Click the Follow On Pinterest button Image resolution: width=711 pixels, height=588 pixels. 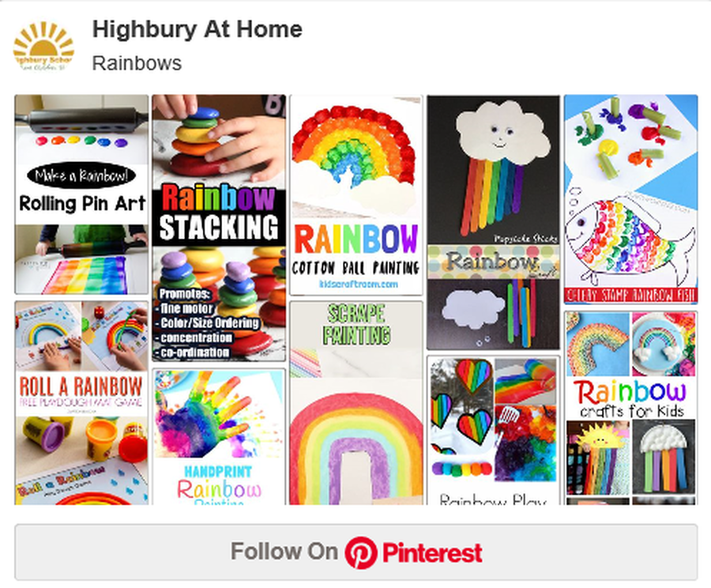pos(356,552)
